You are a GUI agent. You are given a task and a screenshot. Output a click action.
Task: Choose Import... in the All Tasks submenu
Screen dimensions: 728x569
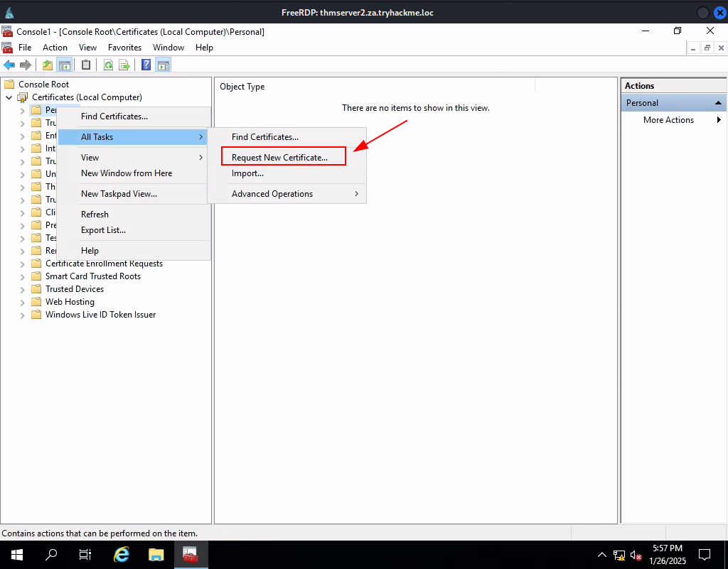point(287,173)
